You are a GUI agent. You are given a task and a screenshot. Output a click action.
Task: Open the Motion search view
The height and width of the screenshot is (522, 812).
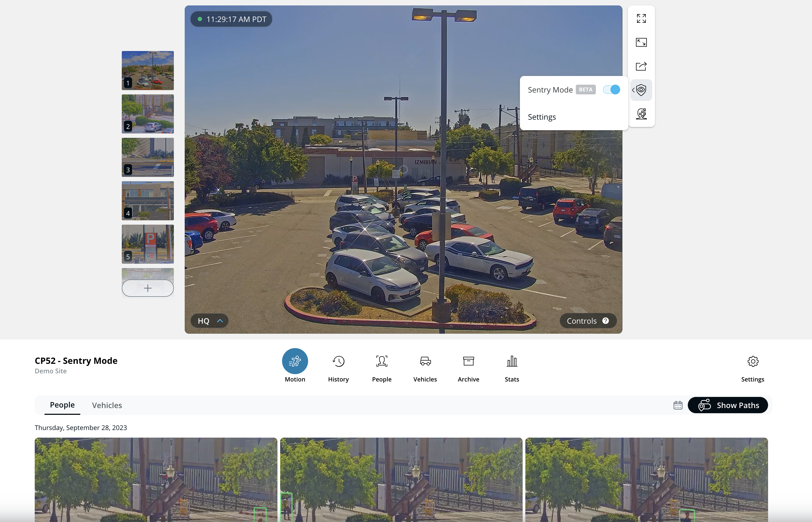click(x=295, y=361)
